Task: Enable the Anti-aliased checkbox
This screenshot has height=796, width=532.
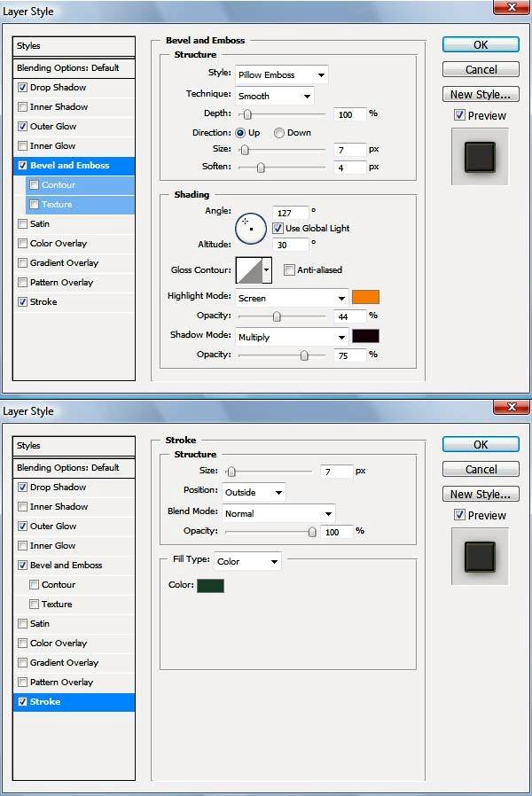Action: [289, 269]
